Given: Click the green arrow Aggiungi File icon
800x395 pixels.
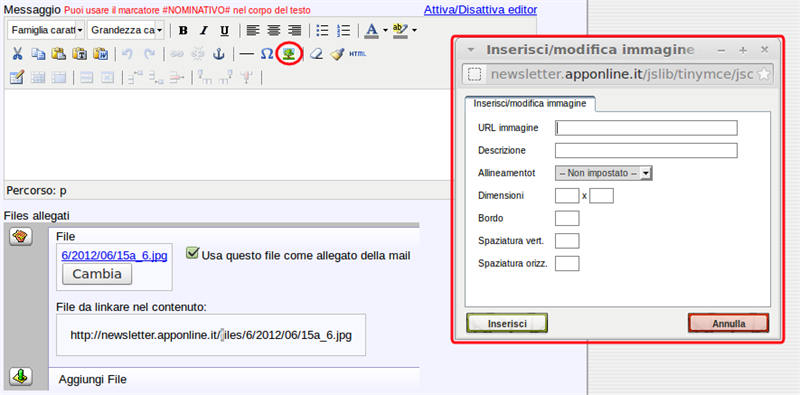Looking at the screenshot, I should click(20, 377).
